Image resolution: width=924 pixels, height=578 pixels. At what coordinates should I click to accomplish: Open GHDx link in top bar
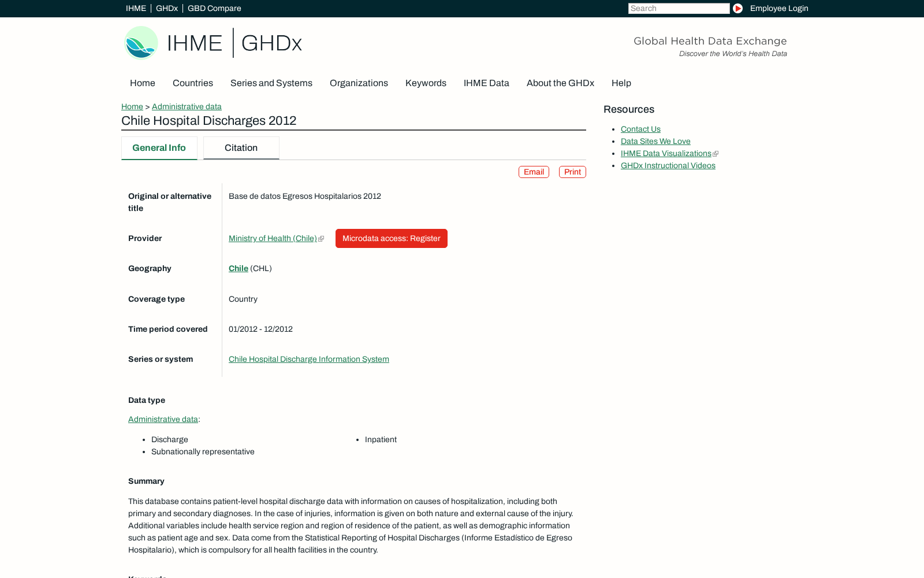point(167,9)
